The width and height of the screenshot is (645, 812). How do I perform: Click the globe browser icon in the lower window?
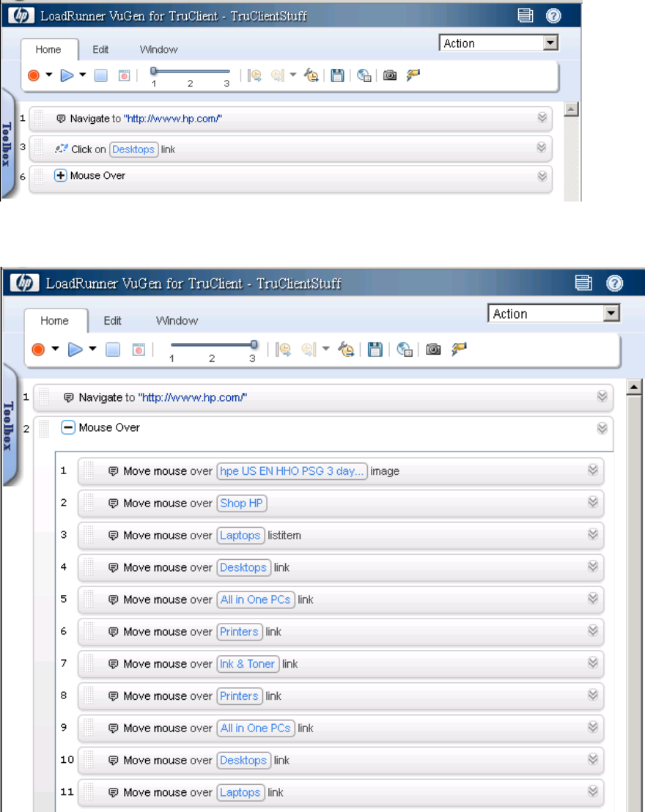pos(405,350)
